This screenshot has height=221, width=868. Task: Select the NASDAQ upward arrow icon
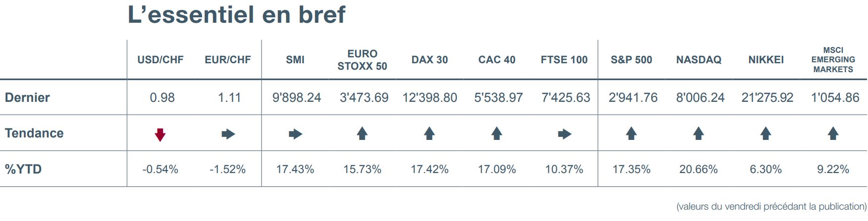(x=699, y=133)
